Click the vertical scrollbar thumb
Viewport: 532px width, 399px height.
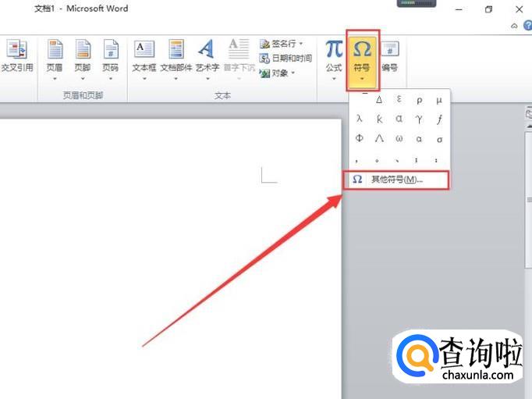529,200
